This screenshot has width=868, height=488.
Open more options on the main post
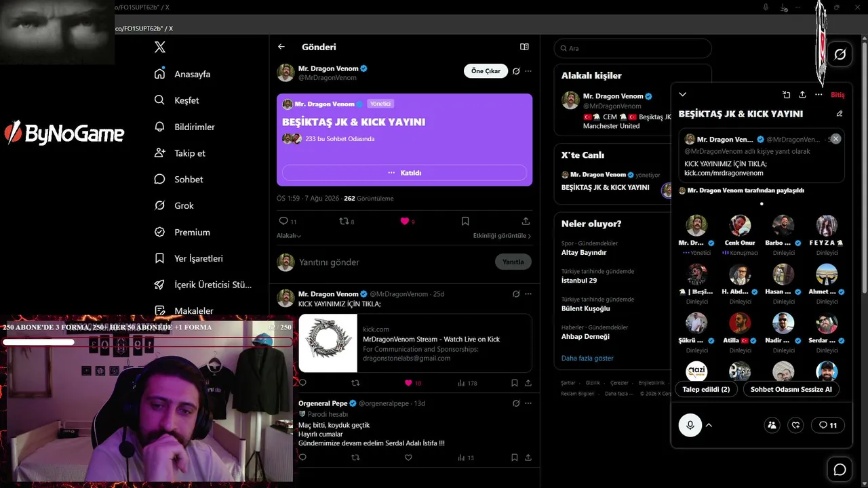coord(528,71)
